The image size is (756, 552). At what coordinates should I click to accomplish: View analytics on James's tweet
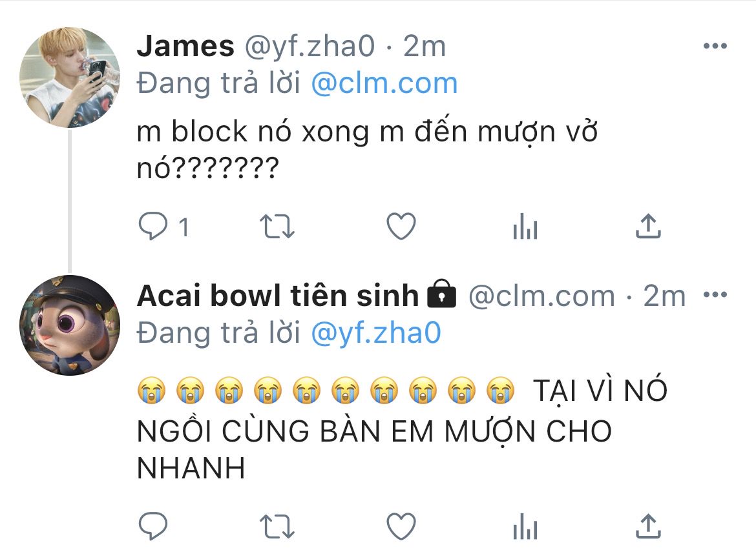tap(525, 227)
